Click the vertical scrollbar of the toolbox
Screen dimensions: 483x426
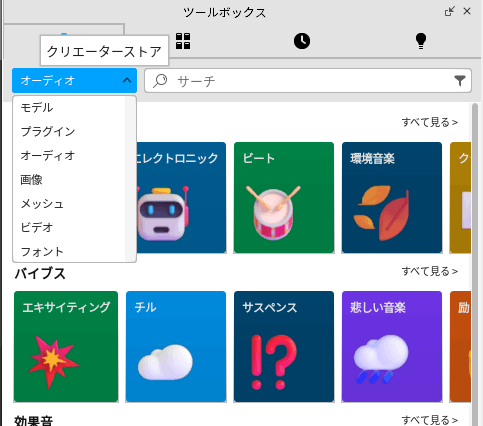(475, 264)
